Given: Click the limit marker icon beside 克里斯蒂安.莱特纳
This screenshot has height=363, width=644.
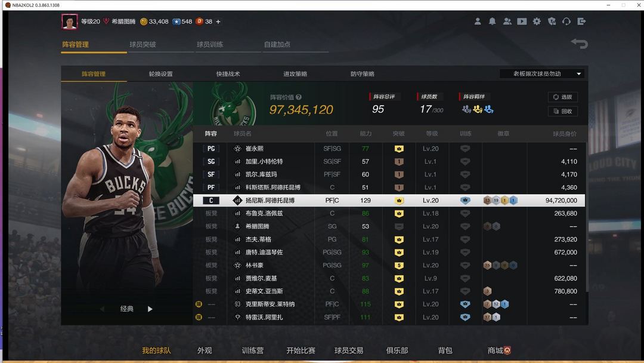Looking at the screenshot, I should 199,304.
